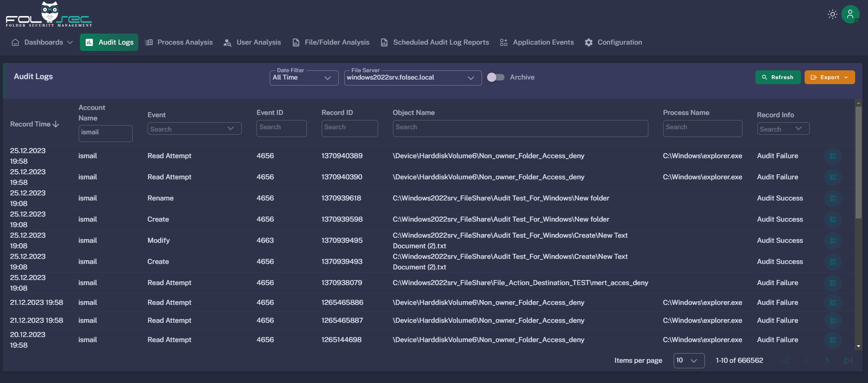
Task: Focus the Account Name filter field
Action: click(106, 133)
